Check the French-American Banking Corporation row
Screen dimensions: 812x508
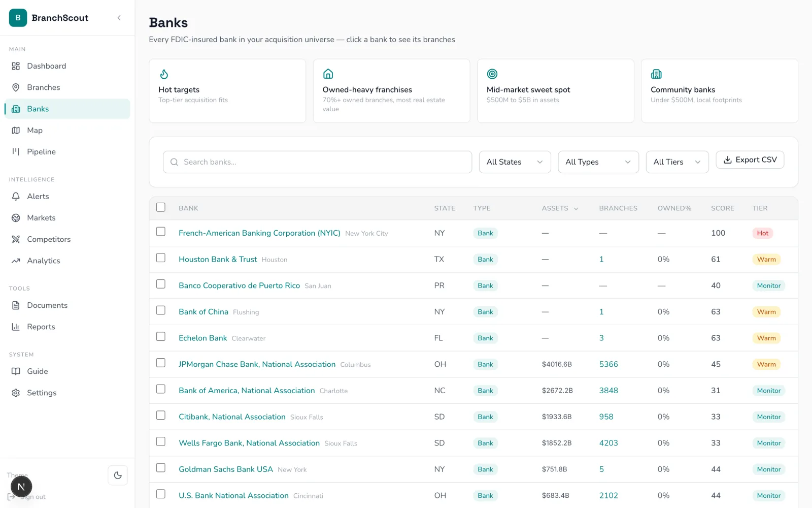pos(161,232)
